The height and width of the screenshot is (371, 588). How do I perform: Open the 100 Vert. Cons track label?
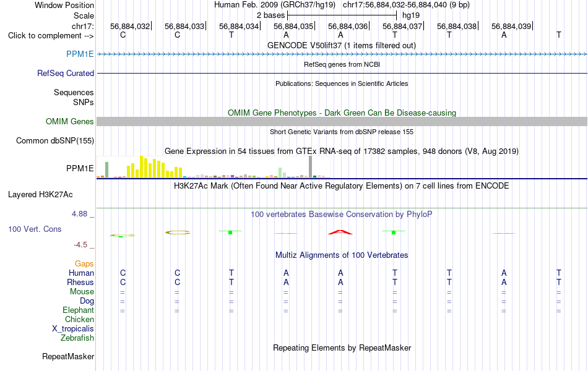(x=35, y=229)
